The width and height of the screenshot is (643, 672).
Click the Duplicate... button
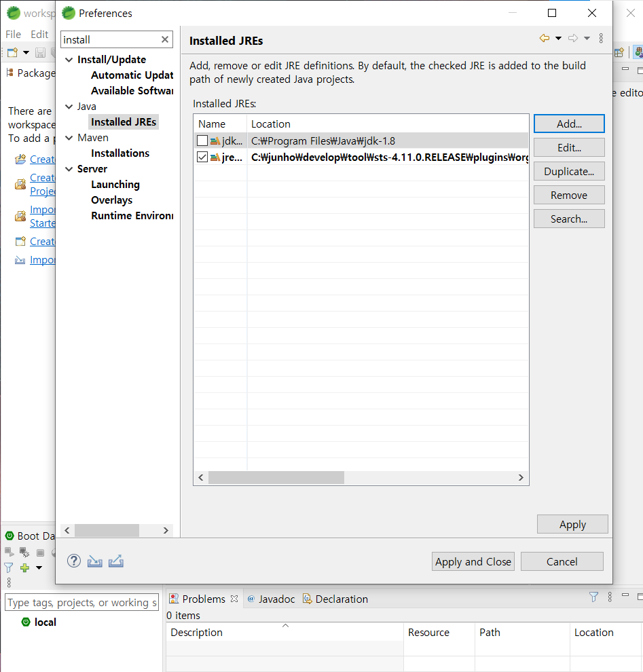569,172
